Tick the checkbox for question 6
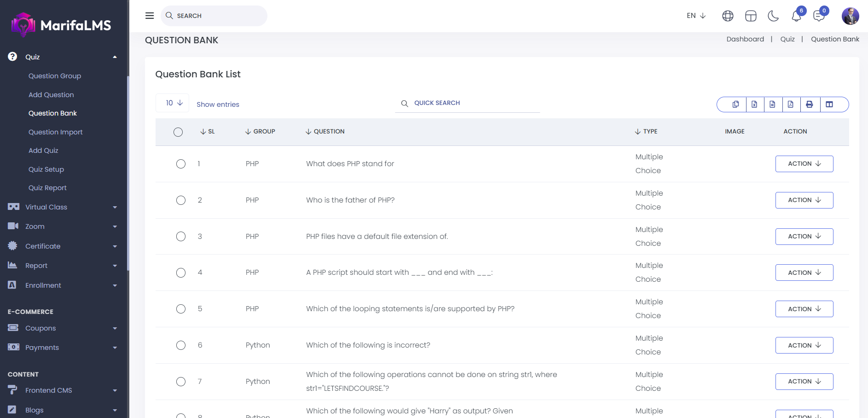The width and height of the screenshot is (868, 418). pyautogui.click(x=181, y=345)
